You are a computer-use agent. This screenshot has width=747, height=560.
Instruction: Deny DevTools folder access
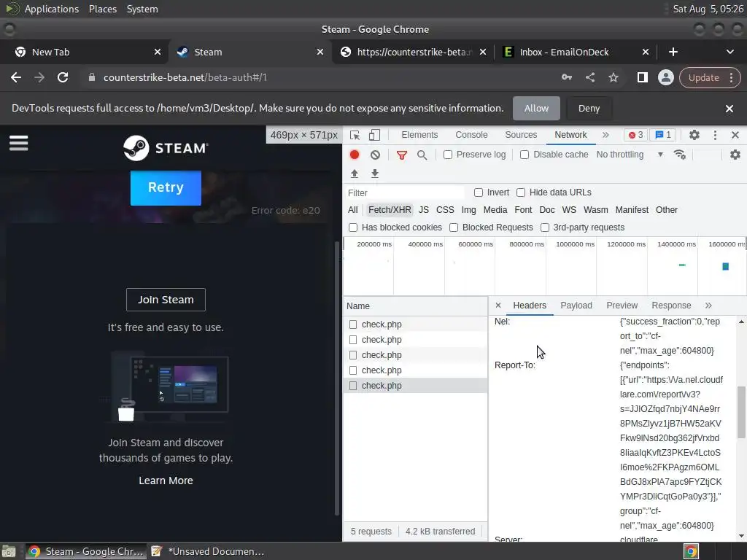(x=589, y=109)
